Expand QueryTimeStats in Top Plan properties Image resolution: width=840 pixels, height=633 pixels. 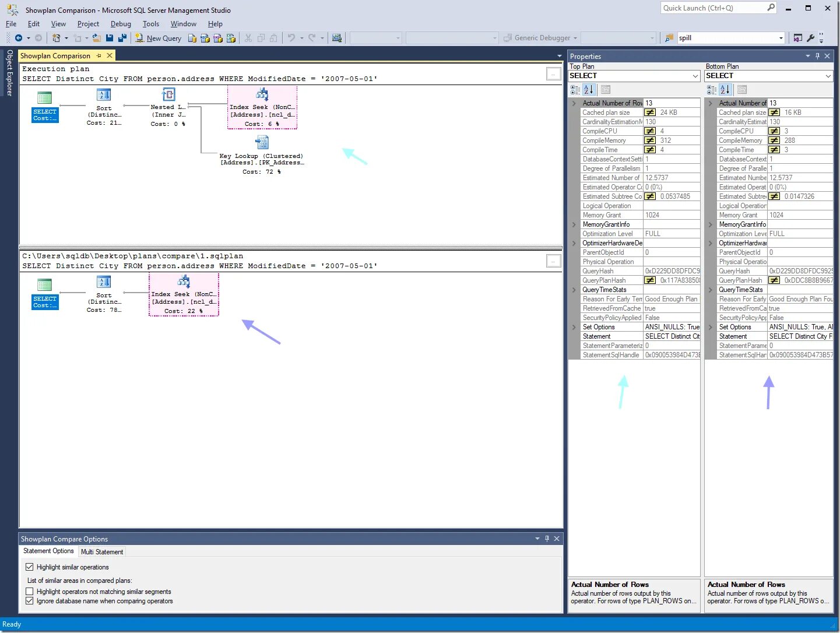coord(574,290)
